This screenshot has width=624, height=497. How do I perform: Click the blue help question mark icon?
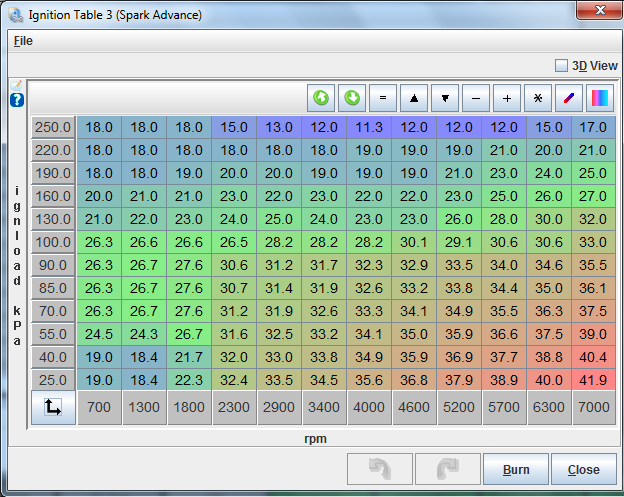(16, 100)
